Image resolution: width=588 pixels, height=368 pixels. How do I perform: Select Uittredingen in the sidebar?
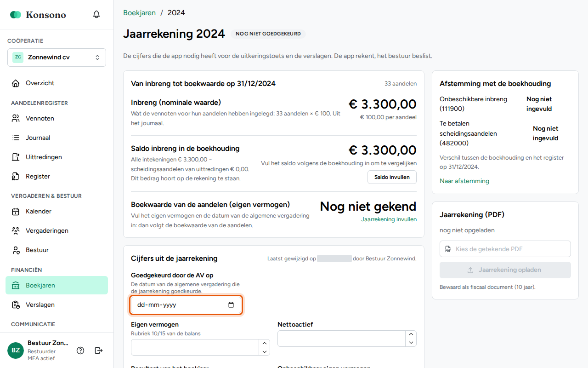point(57,157)
